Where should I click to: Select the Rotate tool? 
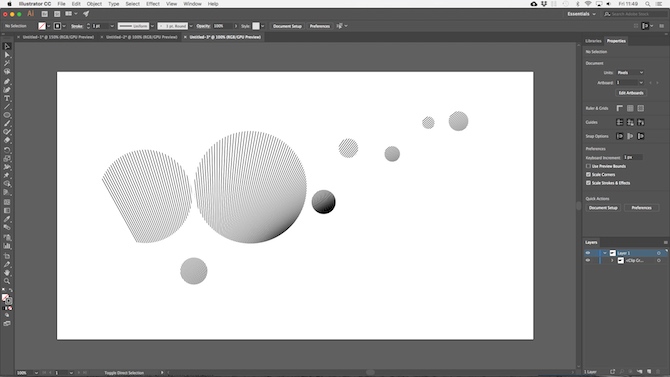pyautogui.click(x=7, y=150)
